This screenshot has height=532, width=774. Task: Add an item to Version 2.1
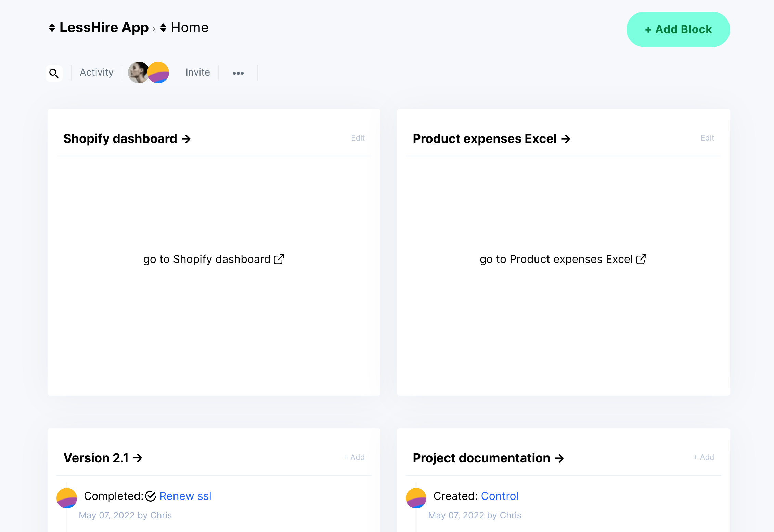pyautogui.click(x=354, y=457)
